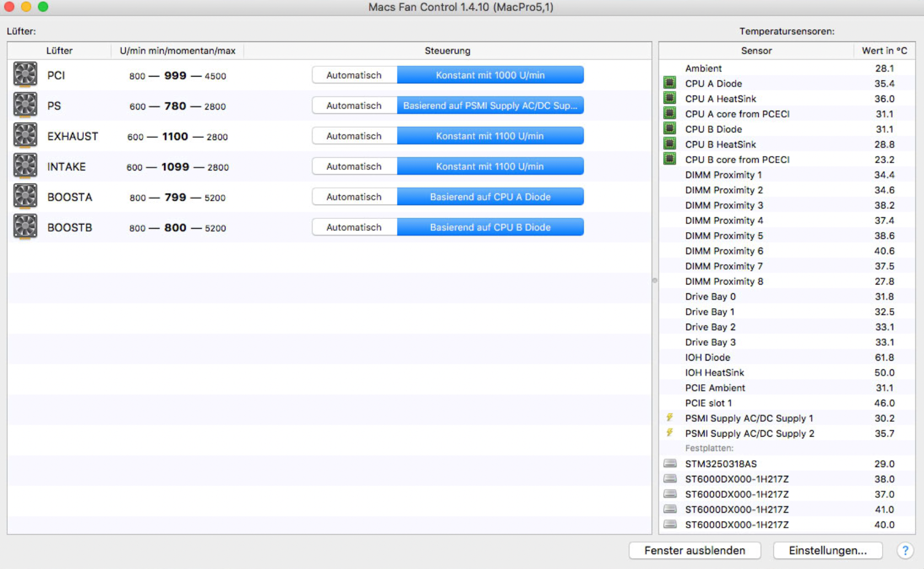
Task: Click the PS fan icon
Action: 25,105
